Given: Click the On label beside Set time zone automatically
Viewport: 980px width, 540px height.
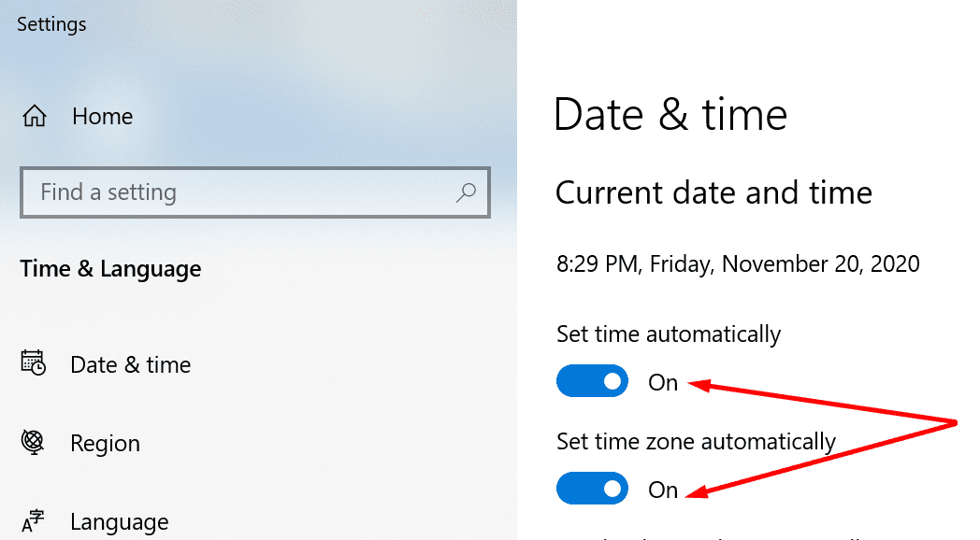Looking at the screenshot, I should pyautogui.click(x=663, y=490).
